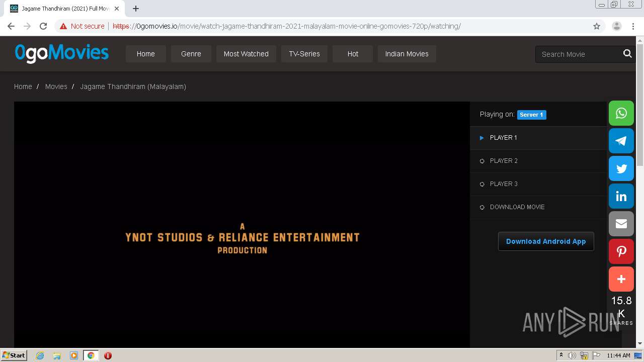Open the red Opera taskbar icon

[x=108, y=355]
